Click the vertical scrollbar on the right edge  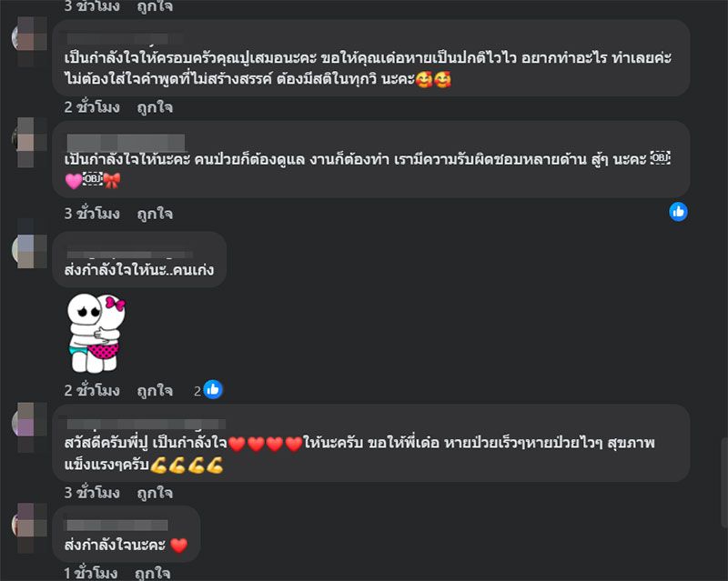(724, 483)
